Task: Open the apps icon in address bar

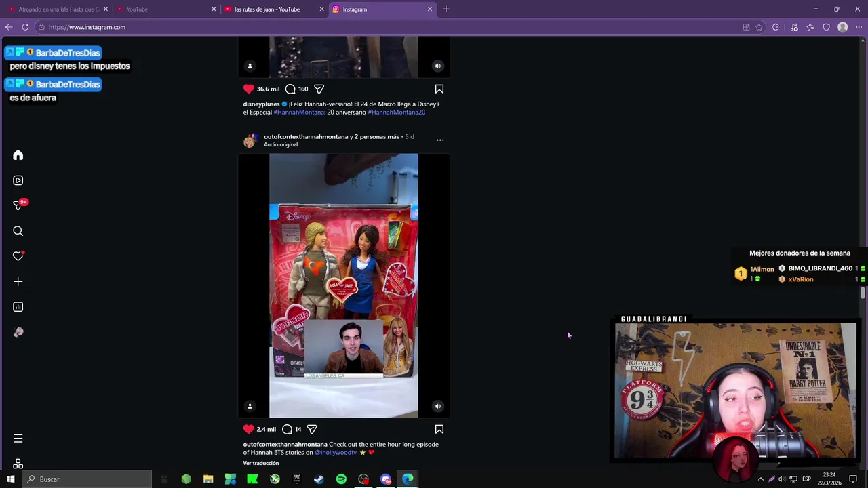Action: (x=746, y=27)
